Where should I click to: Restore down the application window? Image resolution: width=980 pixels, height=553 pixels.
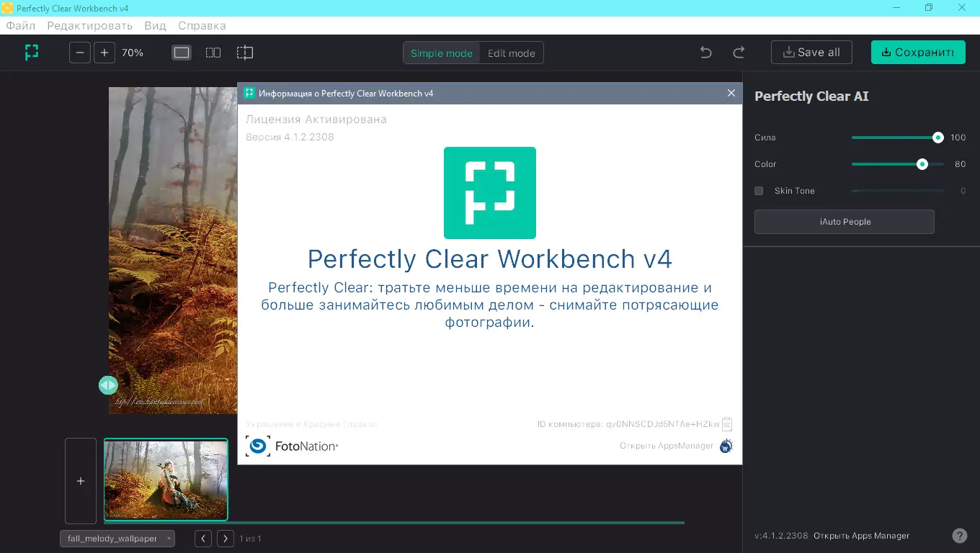point(929,8)
